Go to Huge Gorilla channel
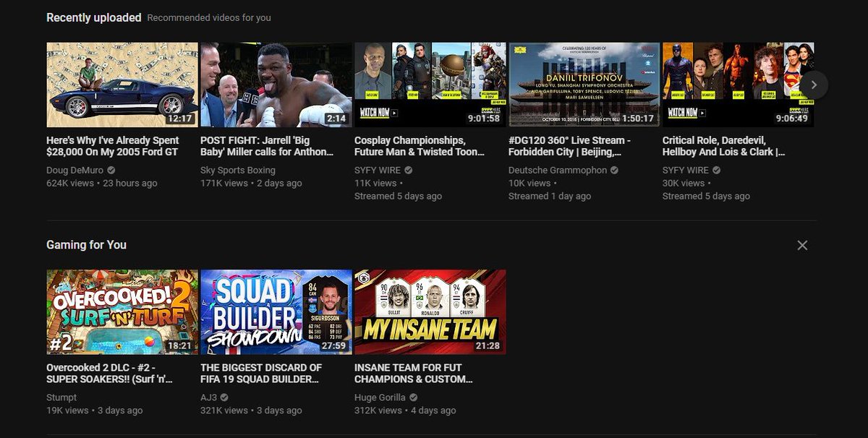The width and height of the screenshot is (868, 438). click(380, 398)
